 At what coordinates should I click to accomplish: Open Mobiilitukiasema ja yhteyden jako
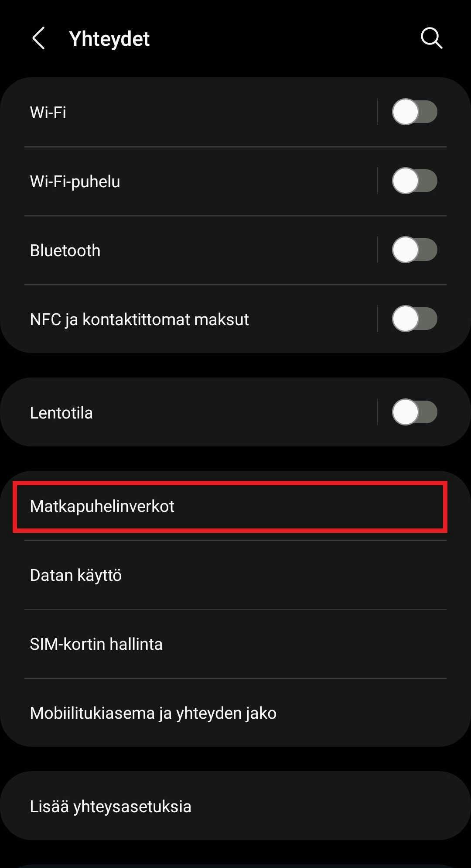235,713
